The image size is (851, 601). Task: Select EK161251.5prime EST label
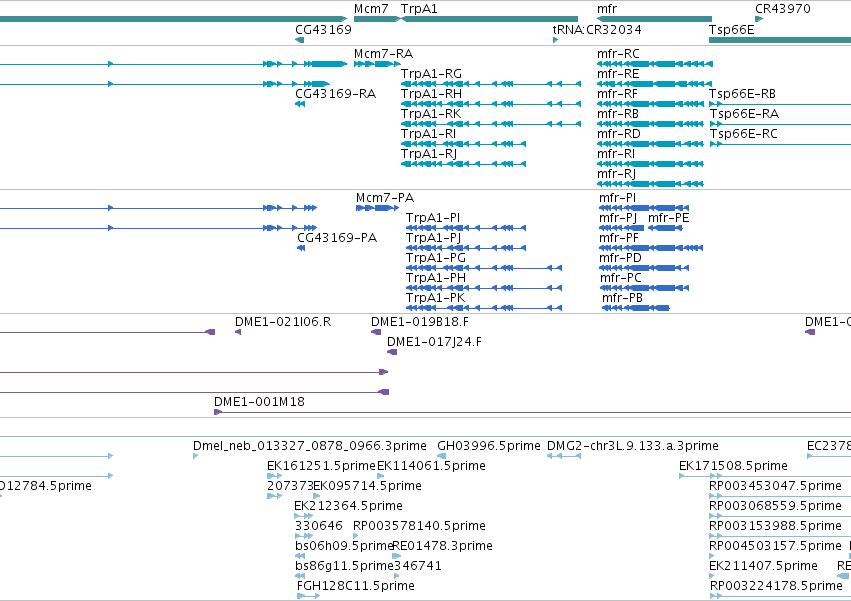coord(321,466)
